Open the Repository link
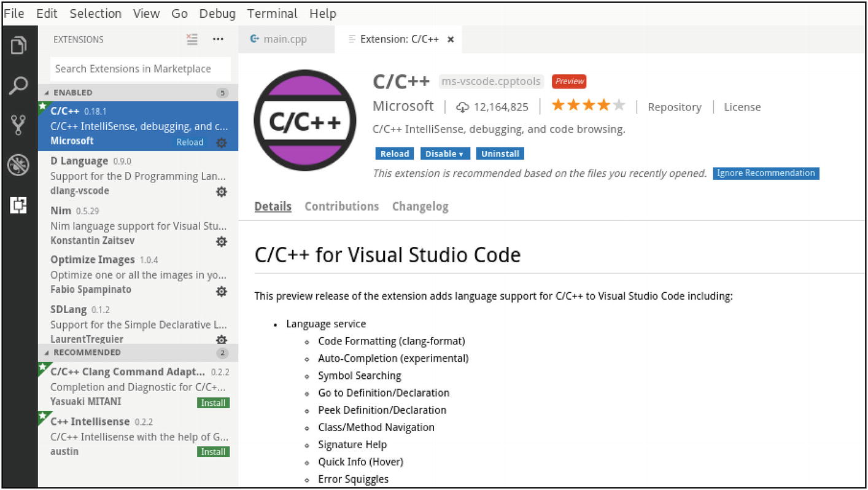 (674, 107)
